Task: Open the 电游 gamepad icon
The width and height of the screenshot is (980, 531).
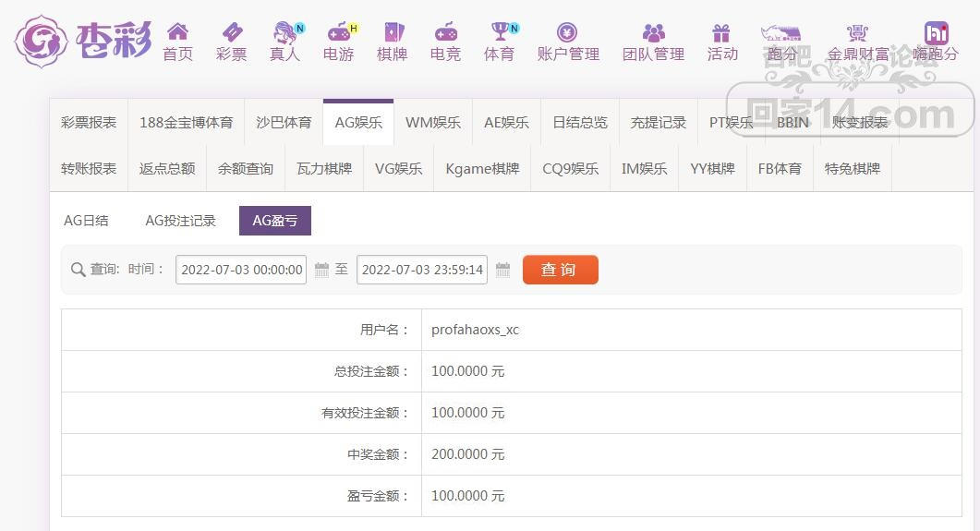Action: tap(338, 33)
